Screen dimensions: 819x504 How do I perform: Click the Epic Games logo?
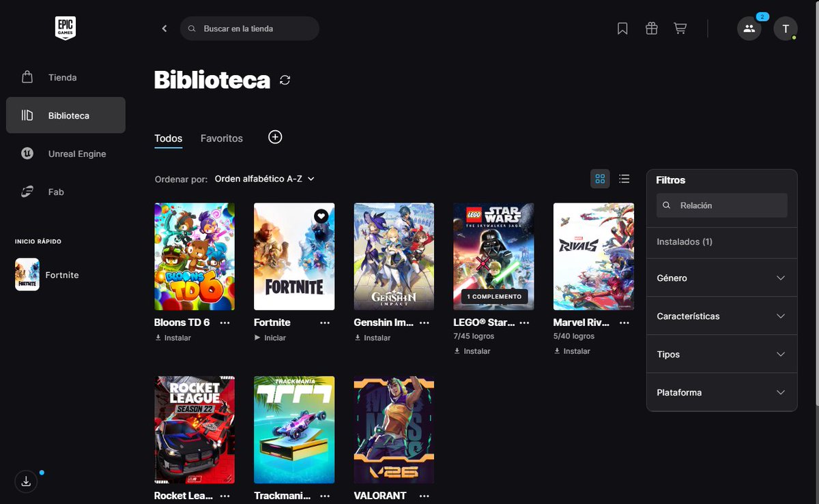(x=66, y=28)
